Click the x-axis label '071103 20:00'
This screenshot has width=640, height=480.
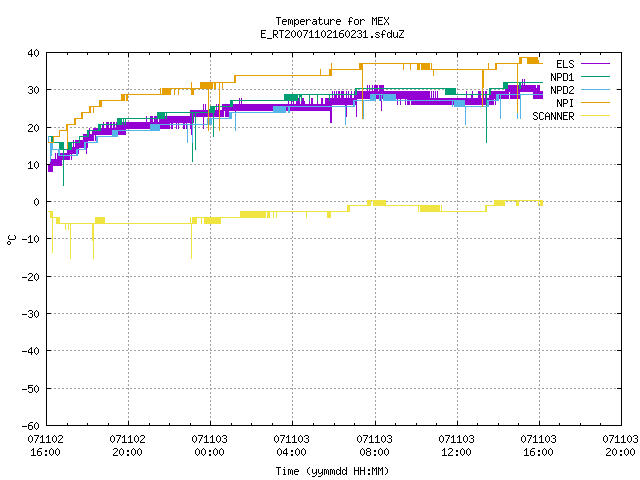620,446
